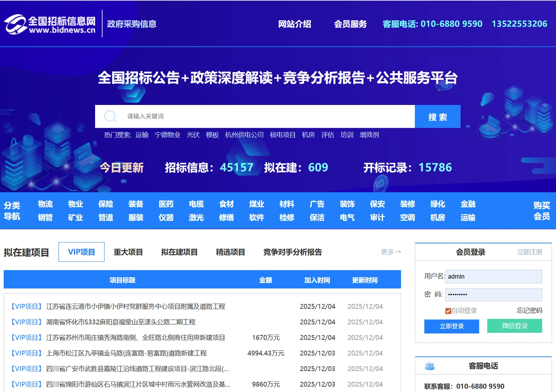
Task: Switch to the 精选项目 tab
Action: [230, 252]
